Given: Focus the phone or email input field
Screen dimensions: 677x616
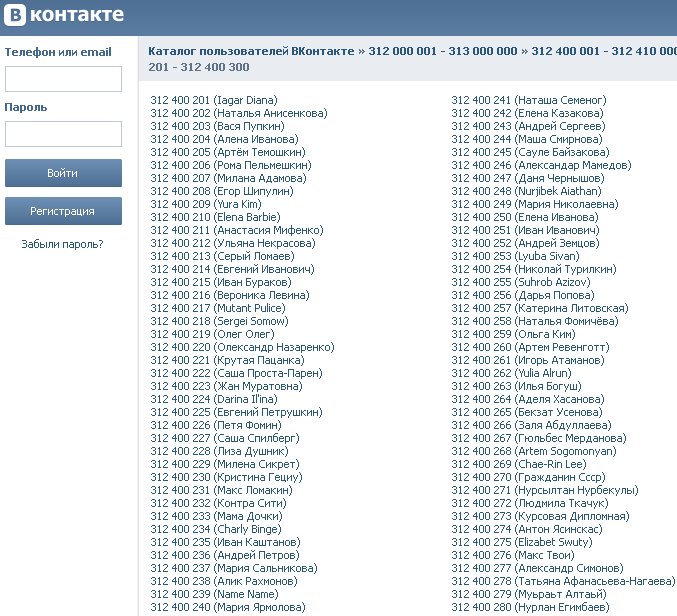Looking at the screenshot, I should pyautogui.click(x=63, y=79).
